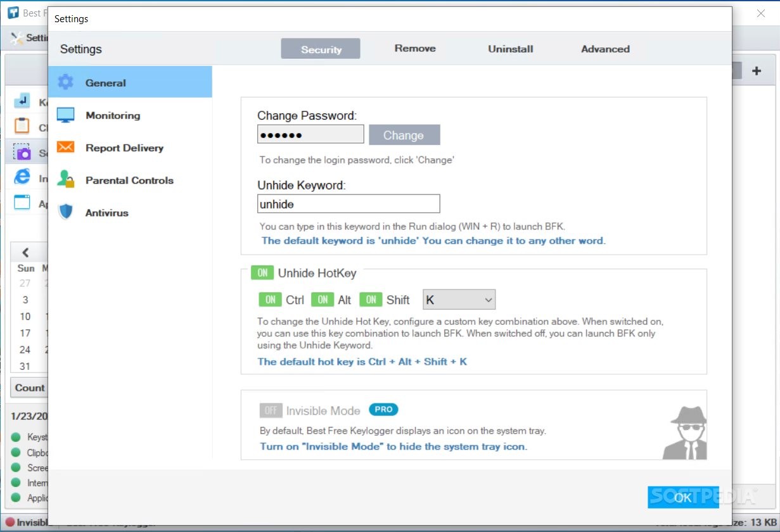This screenshot has height=532, width=780.
Task: Click the plus icon in main window
Action: click(757, 71)
